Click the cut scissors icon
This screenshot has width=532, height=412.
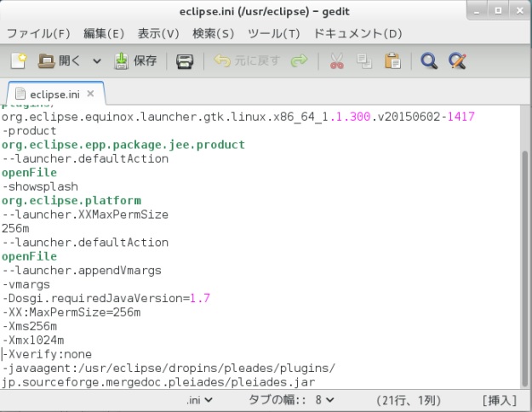(x=336, y=61)
